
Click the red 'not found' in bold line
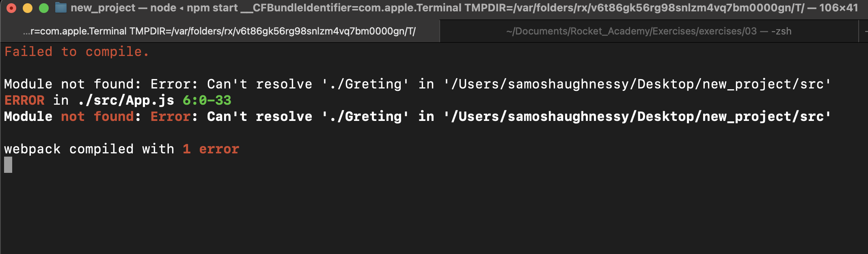pyautogui.click(x=97, y=117)
